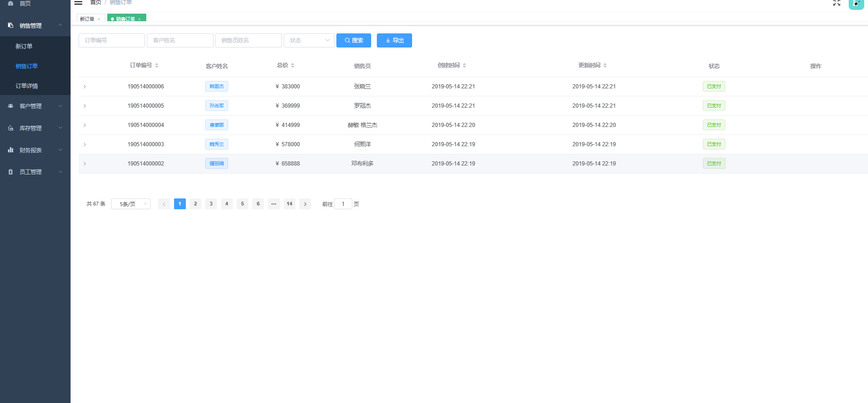Click salesperson name 邓布利多

click(362, 164)
